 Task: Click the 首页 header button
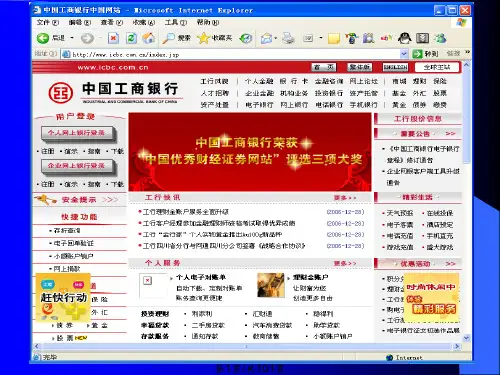click(x=324, y=67)
